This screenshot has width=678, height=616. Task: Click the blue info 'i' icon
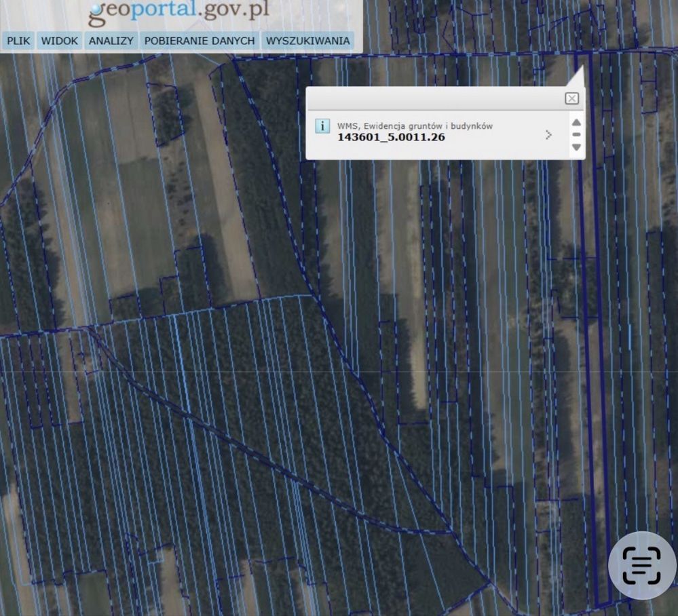322,126
